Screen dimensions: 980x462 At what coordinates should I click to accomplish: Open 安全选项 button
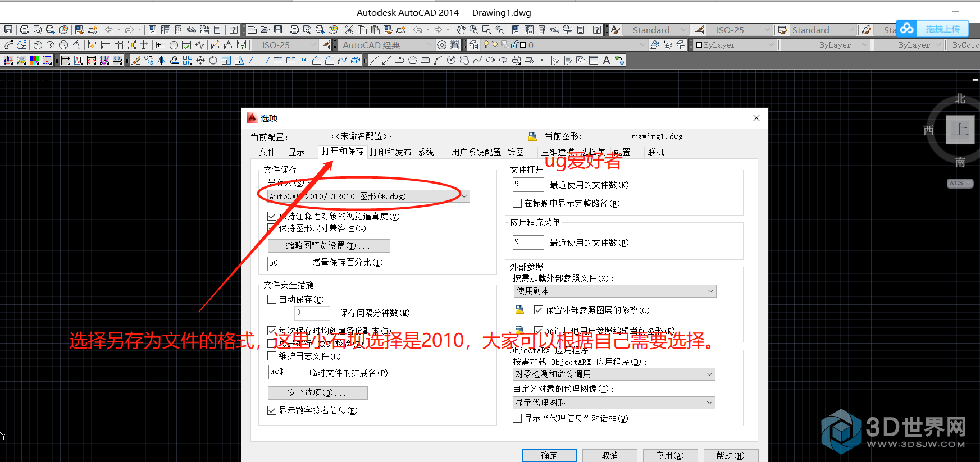click(317, 392)
